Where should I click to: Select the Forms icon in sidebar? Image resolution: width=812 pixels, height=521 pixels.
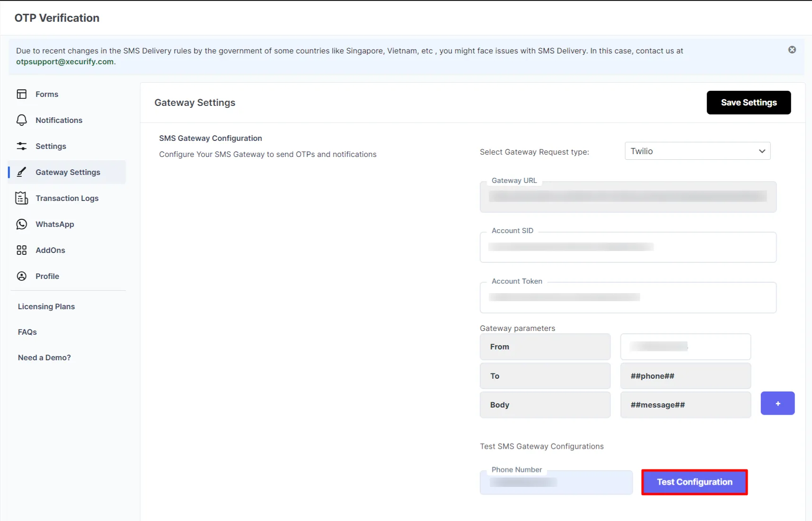tap(22, 94)
